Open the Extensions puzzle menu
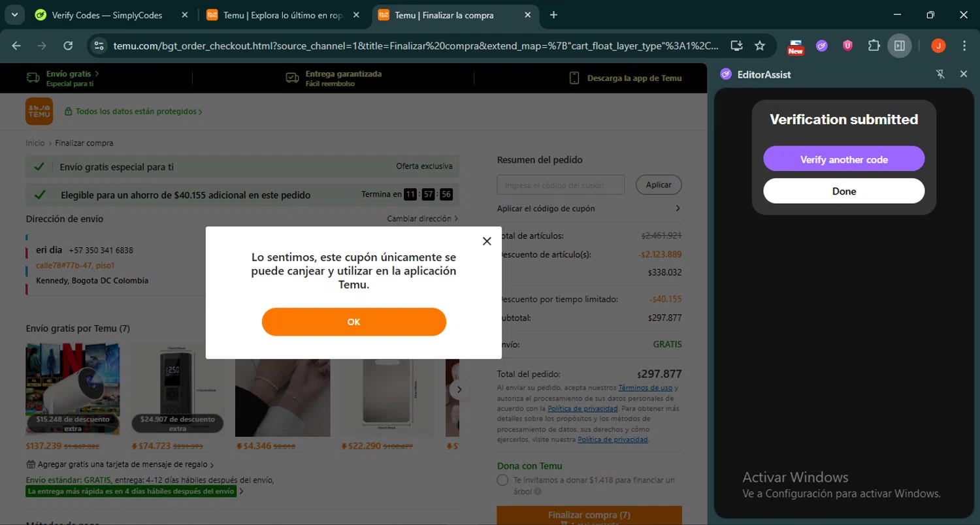Screen dimensions: 980x525 [874, 46]
